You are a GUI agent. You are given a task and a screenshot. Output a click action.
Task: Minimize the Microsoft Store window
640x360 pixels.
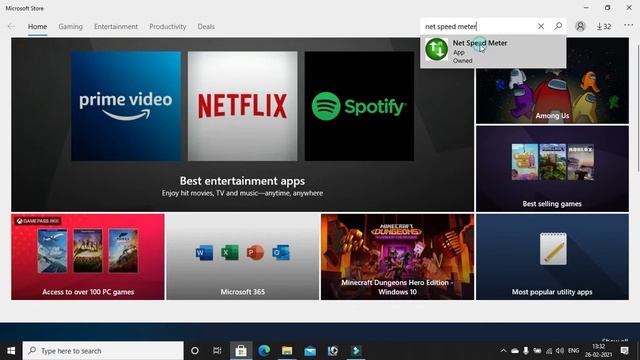(x=586, y=8)
